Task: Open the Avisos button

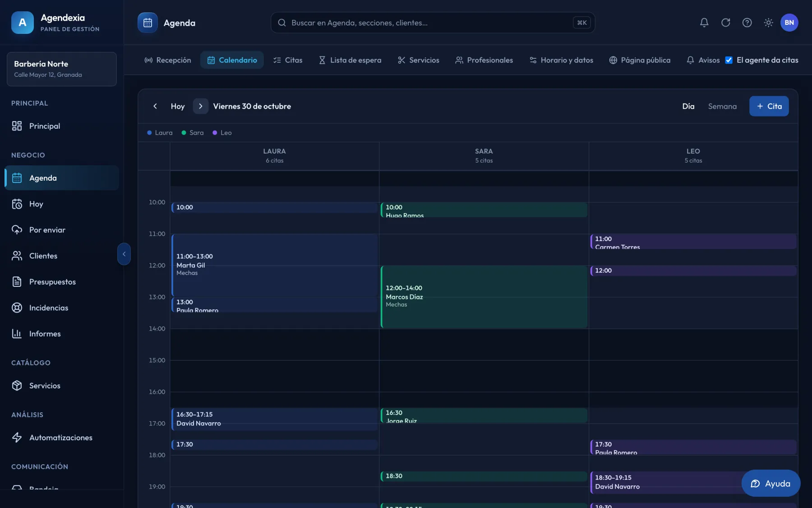Action: (703, 60)
